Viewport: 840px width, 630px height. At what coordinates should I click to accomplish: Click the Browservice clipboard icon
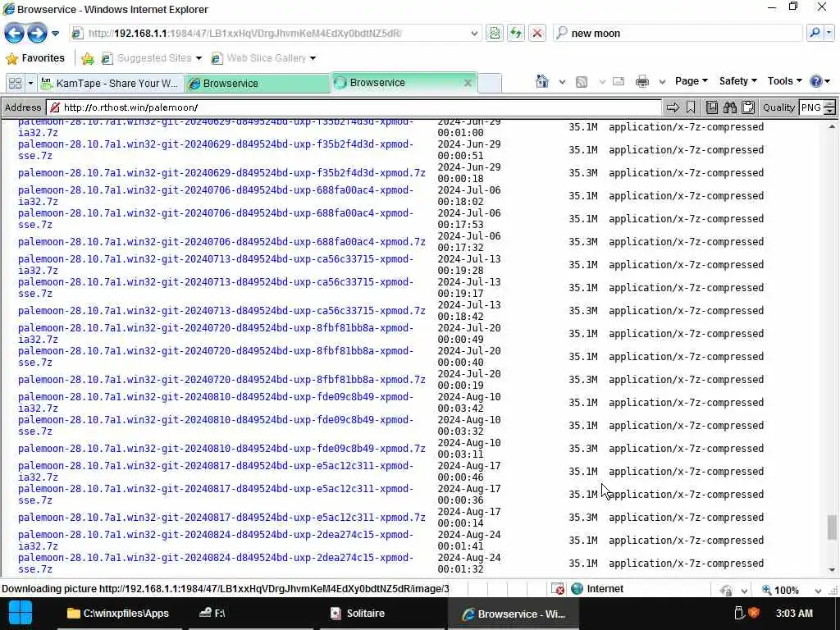click(748, 107)
